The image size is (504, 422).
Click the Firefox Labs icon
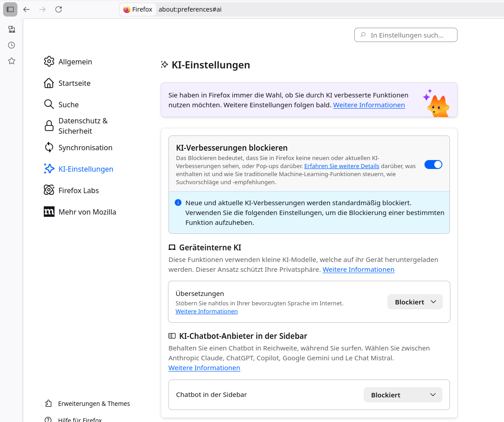click(49, 190)
